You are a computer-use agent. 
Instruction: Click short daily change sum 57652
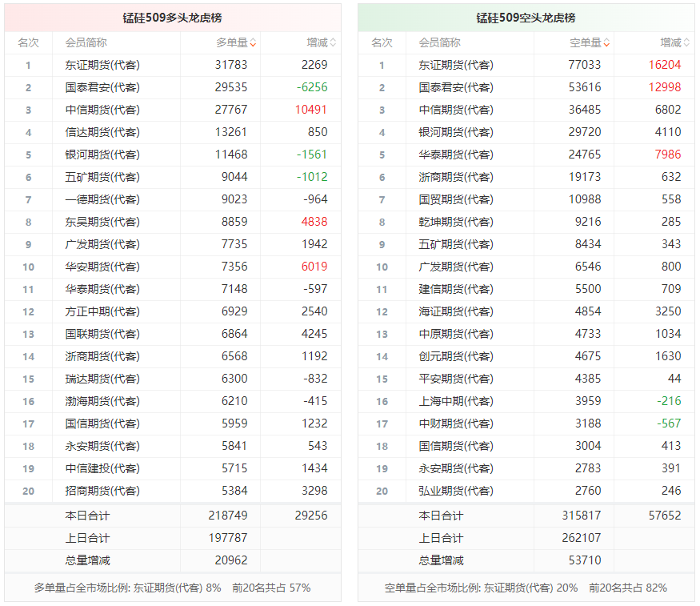click(x=665, y=516)
